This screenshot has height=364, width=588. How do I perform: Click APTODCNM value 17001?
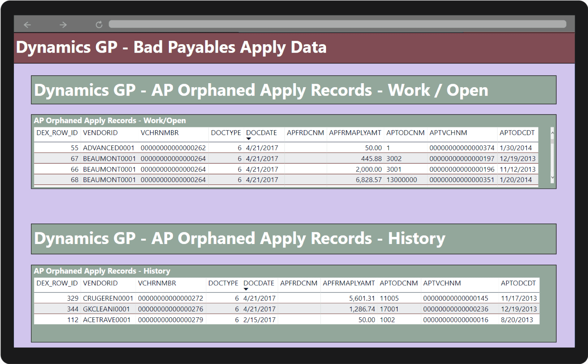pos(389,309)
